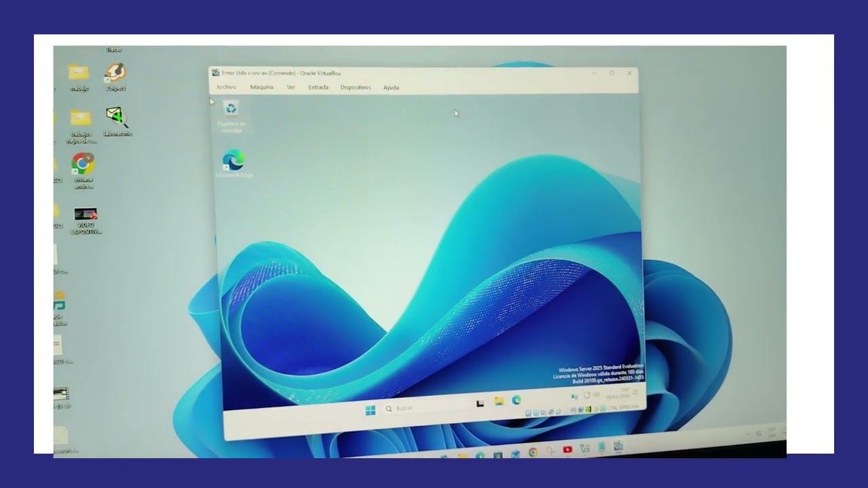This screenshot has height=488, width=868.
Task: Minimize the Oracle VirtualBox window
Action: (594, 73)
